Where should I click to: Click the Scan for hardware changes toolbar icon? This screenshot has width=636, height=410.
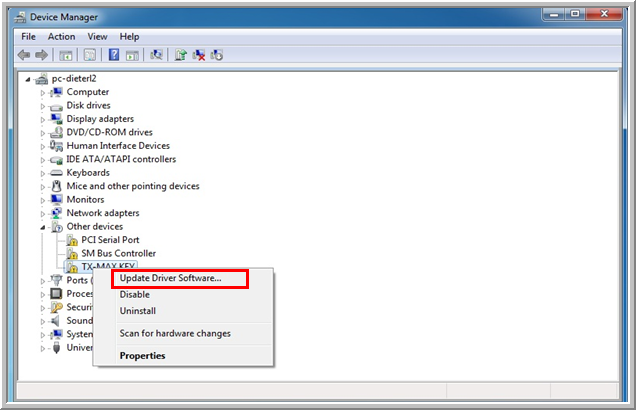(x=157, y=55)
